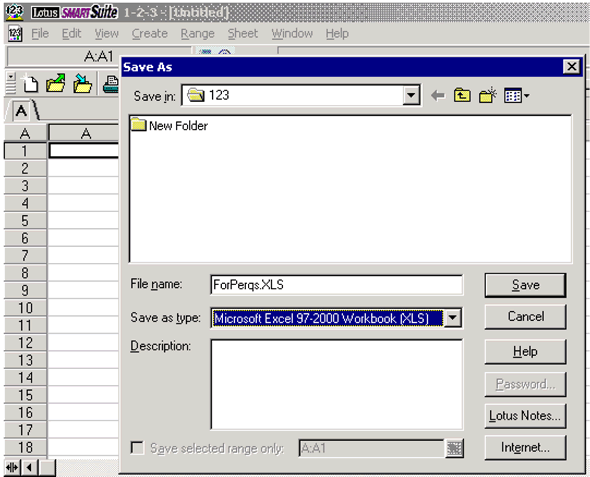The width and height of the screenshot is (590, 477).
Task: Click the Cancel button
Action: 525,317
